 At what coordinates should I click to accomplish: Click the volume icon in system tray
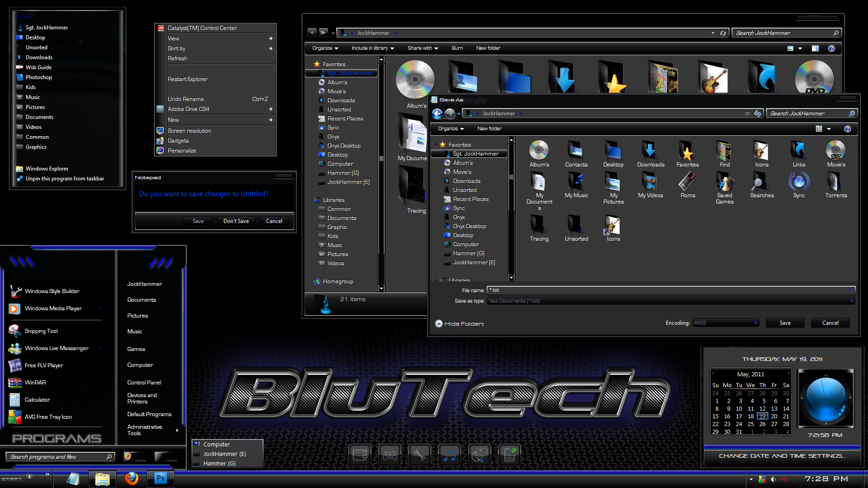point(773,479)
